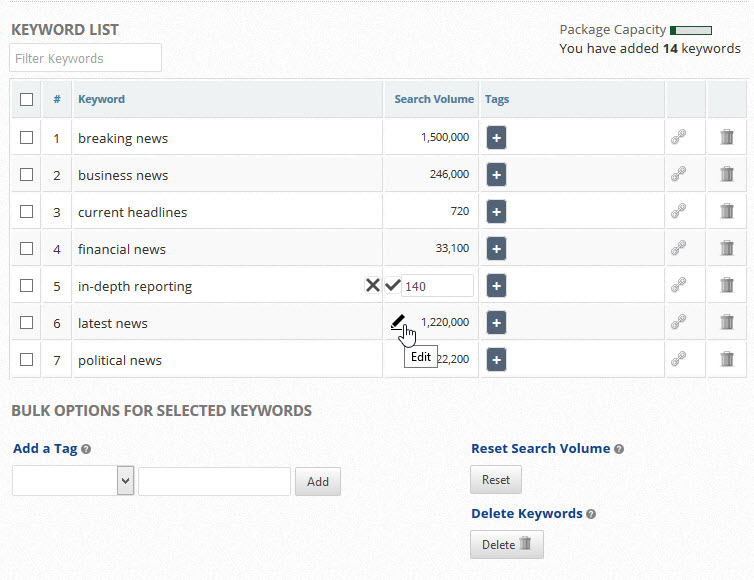This screenshot has height=580, width=754.
Task: Delete political news using its trash icon
Action: 727,360
